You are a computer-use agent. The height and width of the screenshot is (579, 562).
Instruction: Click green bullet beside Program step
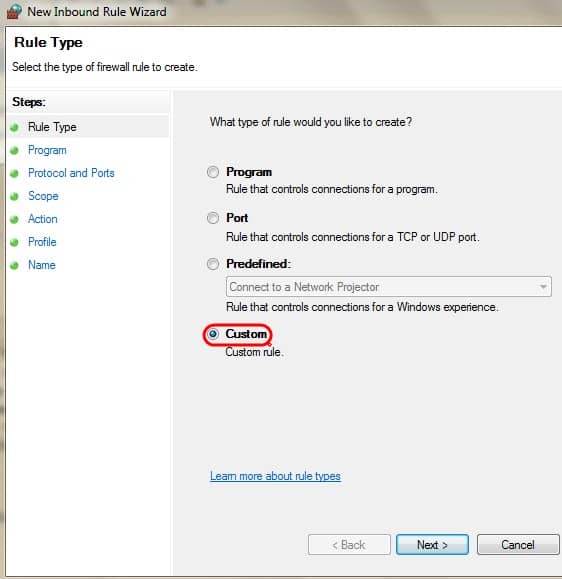tap(14, 151)
